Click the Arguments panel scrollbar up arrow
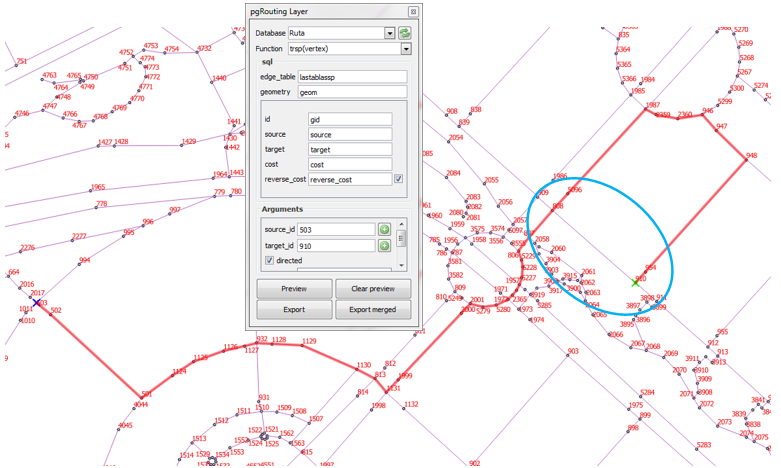The height and width of the screenshot is (468, 781). tap(402, 226)
